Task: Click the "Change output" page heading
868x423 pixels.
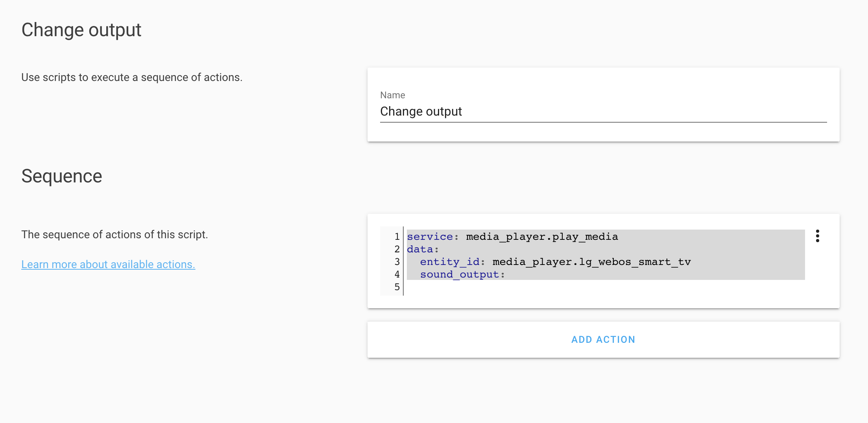Action: [81, 30]
